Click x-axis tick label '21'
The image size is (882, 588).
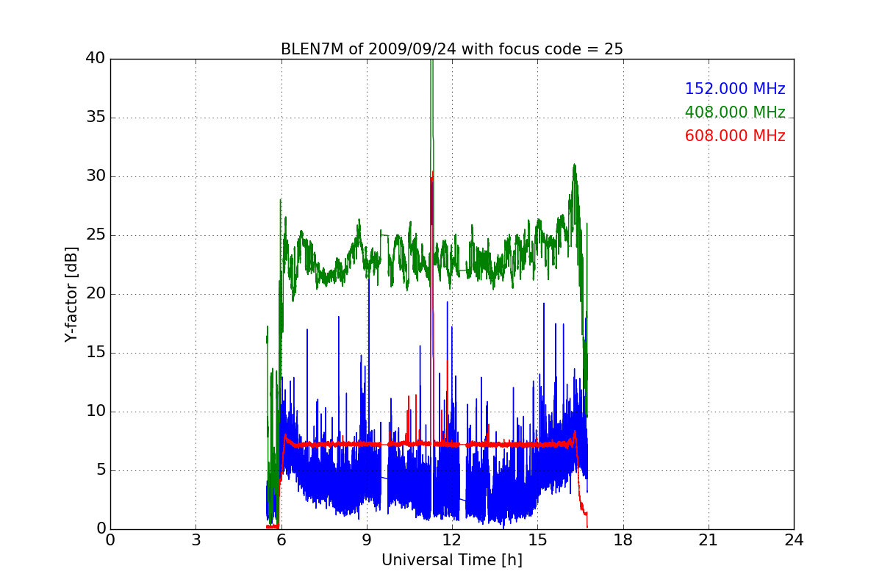tap(709, 539)
